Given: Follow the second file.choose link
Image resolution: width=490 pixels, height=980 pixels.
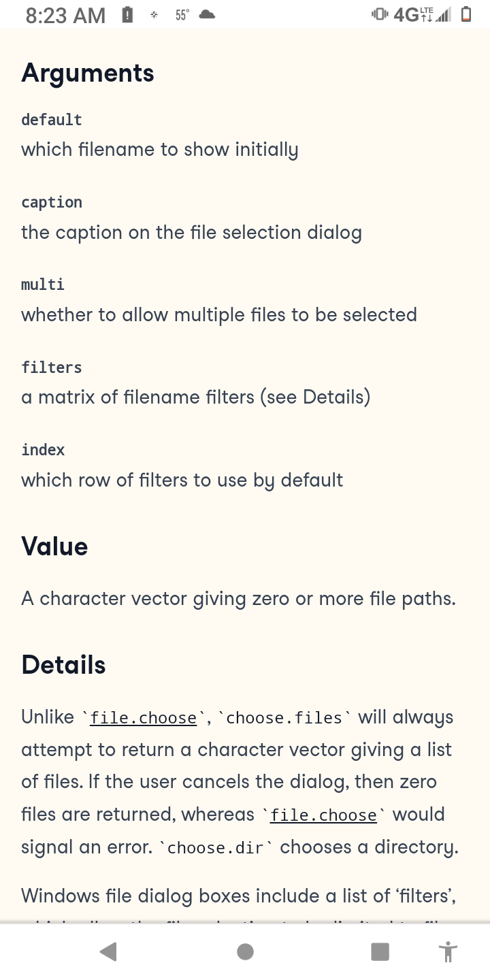Looking at the screenshot, I should coord(323,815).
